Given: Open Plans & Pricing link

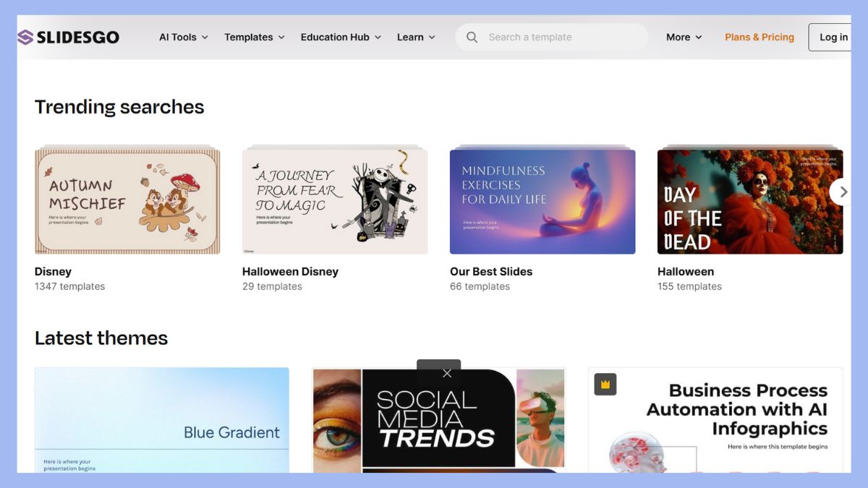Looking at the screenshot, I should (x=759, y=37).
